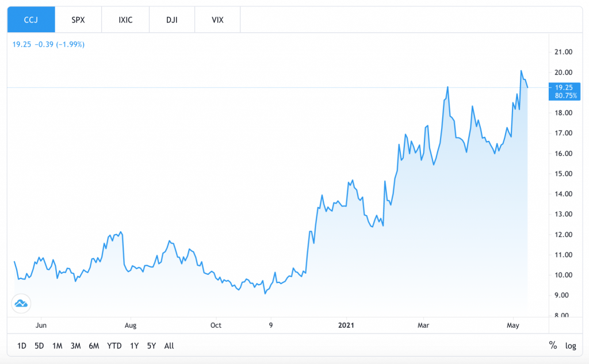The height and width of the screenshot is (364, 589).
Task: Set chart range to 1D
Action: tap(21, 346)
